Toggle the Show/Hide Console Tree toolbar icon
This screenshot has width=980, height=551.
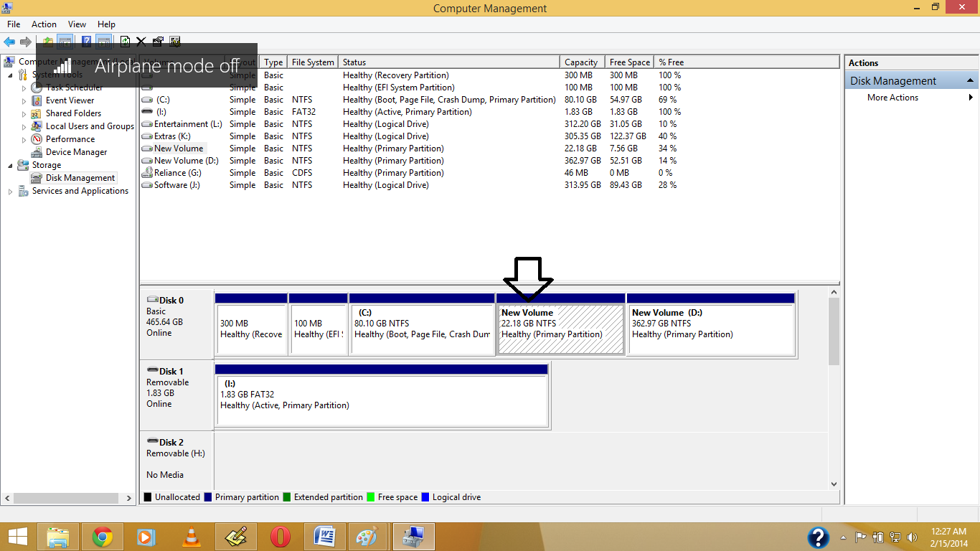point(65,42)
